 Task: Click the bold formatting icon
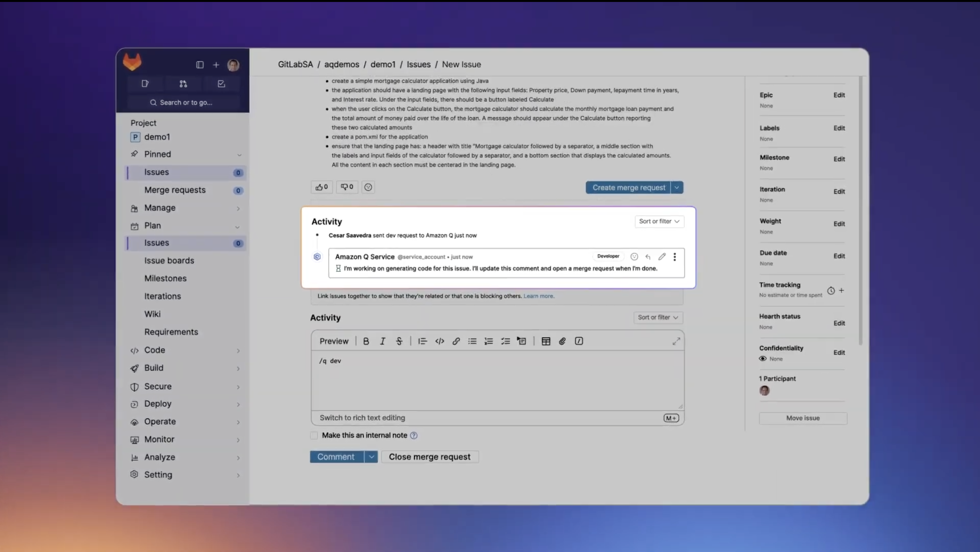(x=366, y=341)
